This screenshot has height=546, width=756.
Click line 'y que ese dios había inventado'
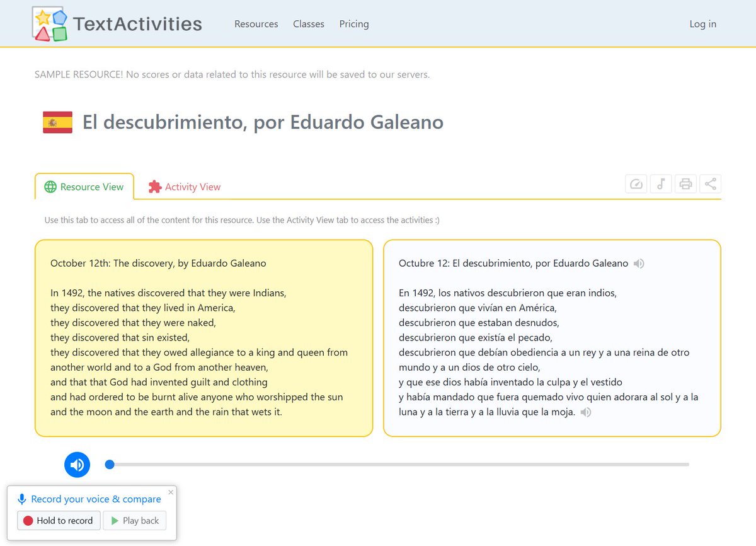pyautogui.click(x=510, y=382)
